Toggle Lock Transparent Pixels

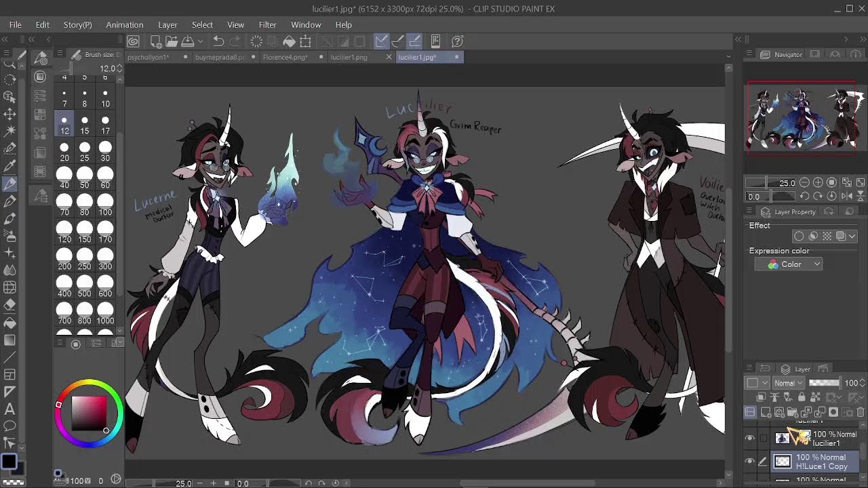814,397
